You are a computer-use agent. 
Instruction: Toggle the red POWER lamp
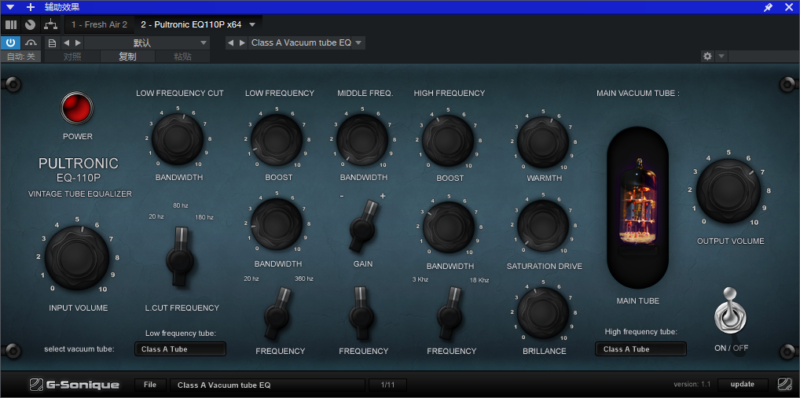click(77, 108)
